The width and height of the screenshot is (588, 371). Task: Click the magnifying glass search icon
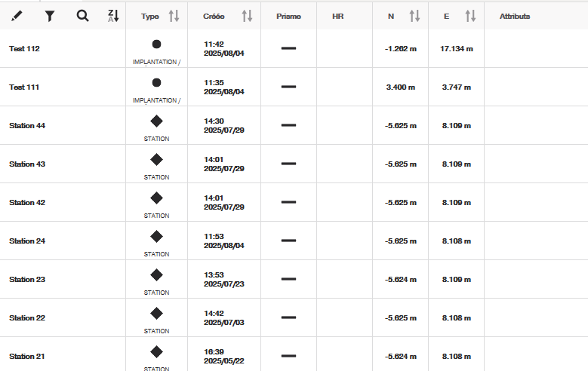(x=82, y=16)
